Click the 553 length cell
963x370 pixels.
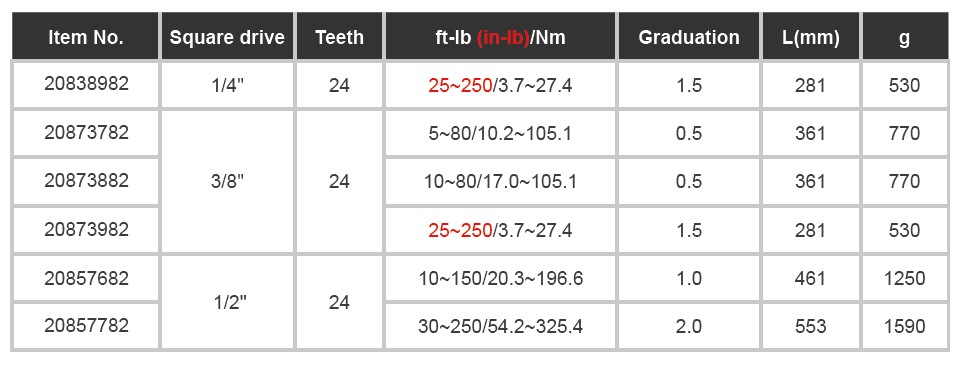click(811, 326)
